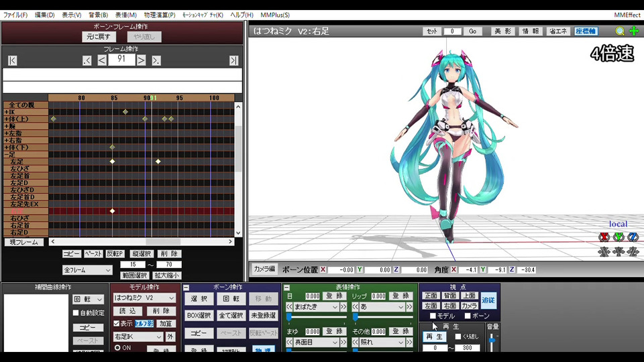Screen dimensions: 644x362
Task: Click timeline vertical scroll down arrow
Action: point(238,233)
